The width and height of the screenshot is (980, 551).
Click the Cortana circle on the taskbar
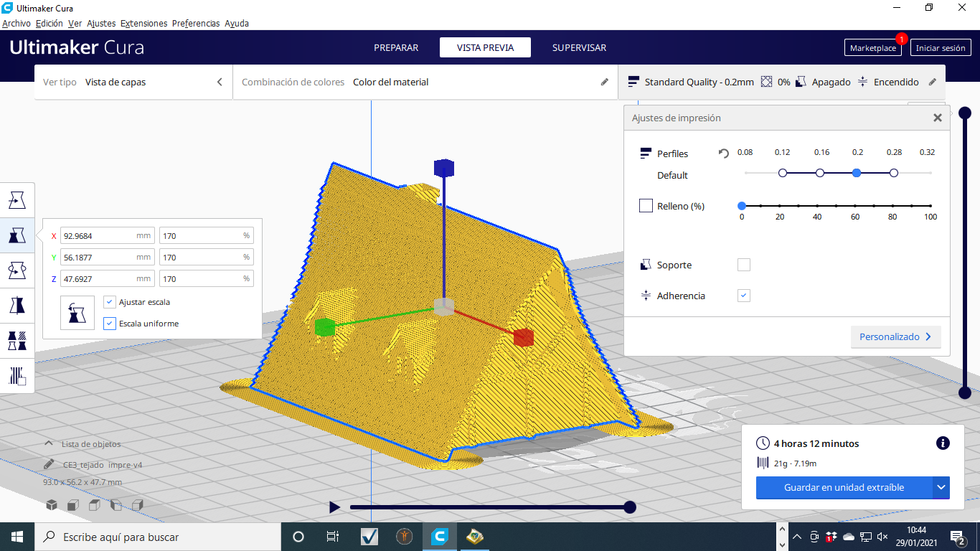pyautogui.click(x=298, y=536)
